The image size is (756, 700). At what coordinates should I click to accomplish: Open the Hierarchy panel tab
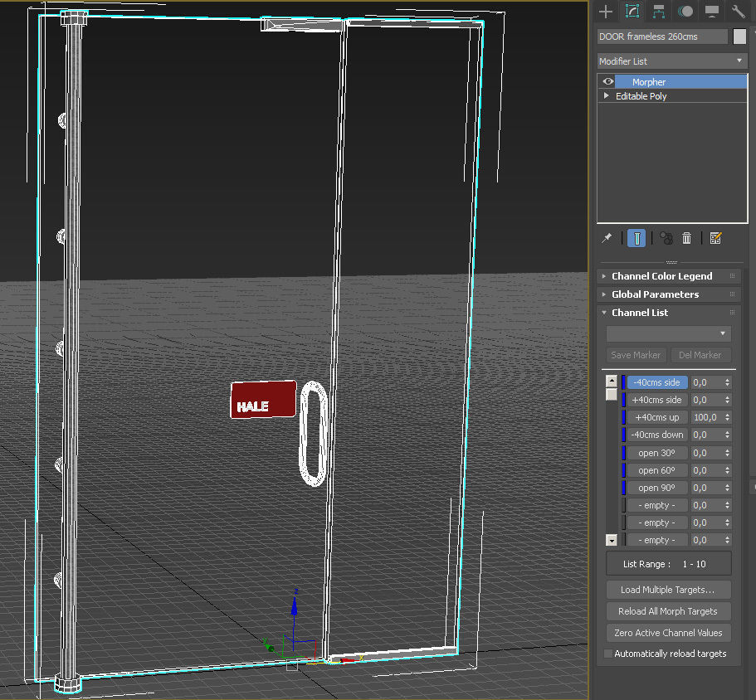pyautogui.click(x=659, y=11)
